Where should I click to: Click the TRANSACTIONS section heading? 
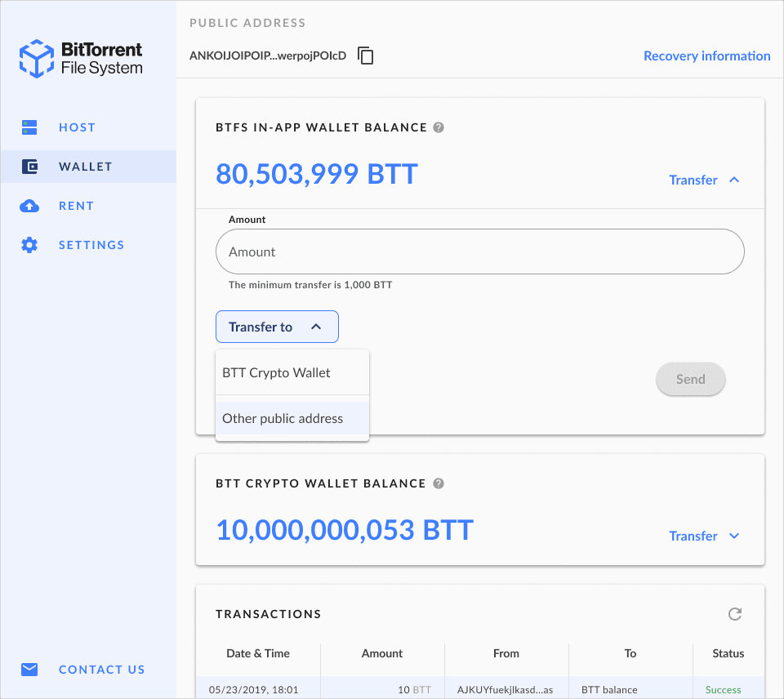point(269,614)
